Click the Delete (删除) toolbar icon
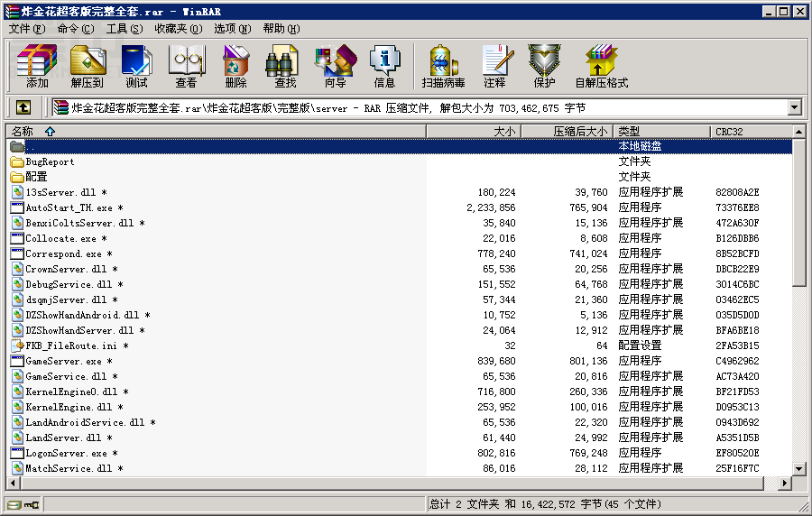Viewport: 812px width, 516px height. pos(235,66)
